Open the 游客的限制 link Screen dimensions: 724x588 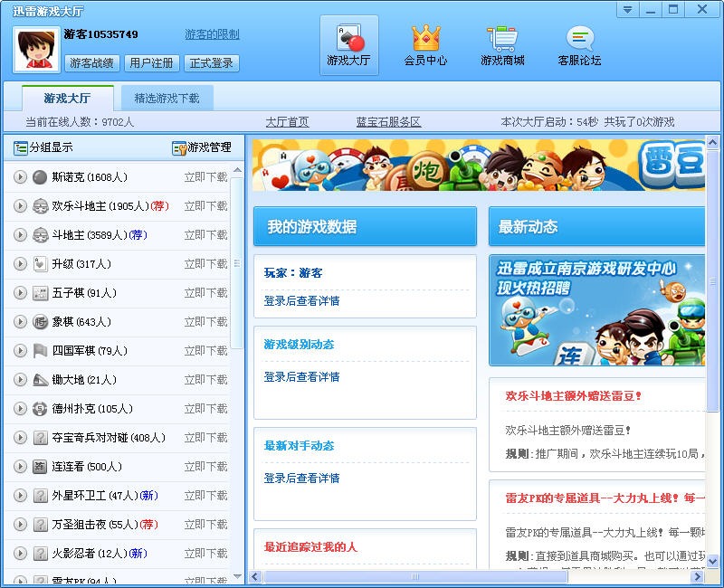pyautogui.click(x=212, y=34)
